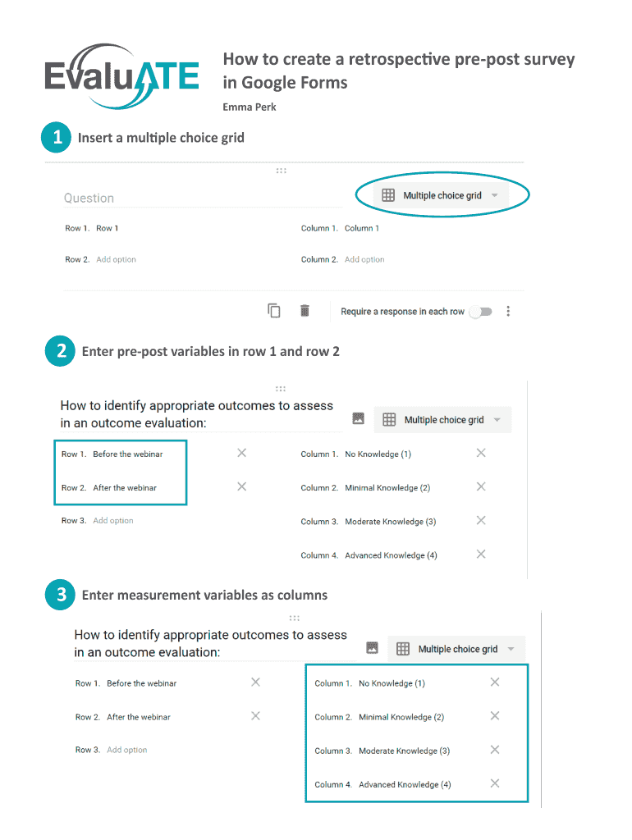The image size is (632, 840).
Task: Click the drag handle above the Question field
Action: coord(281,171)
